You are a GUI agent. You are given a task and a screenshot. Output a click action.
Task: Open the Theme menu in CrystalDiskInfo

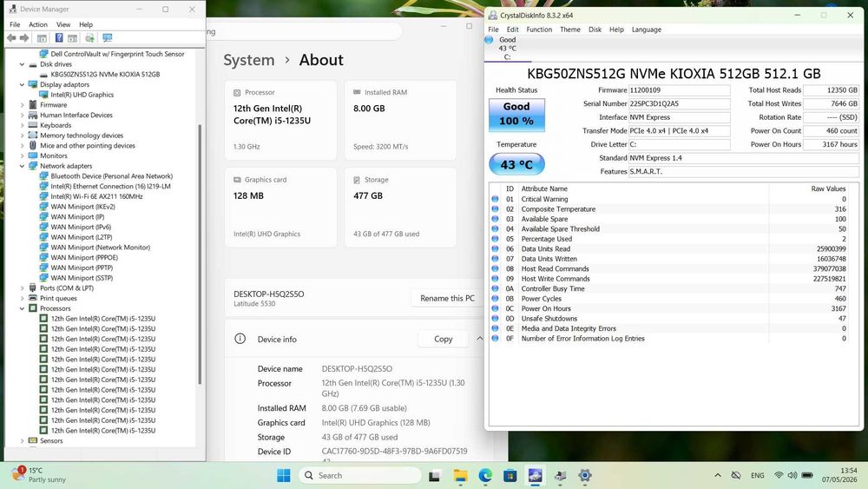(569, 30)
